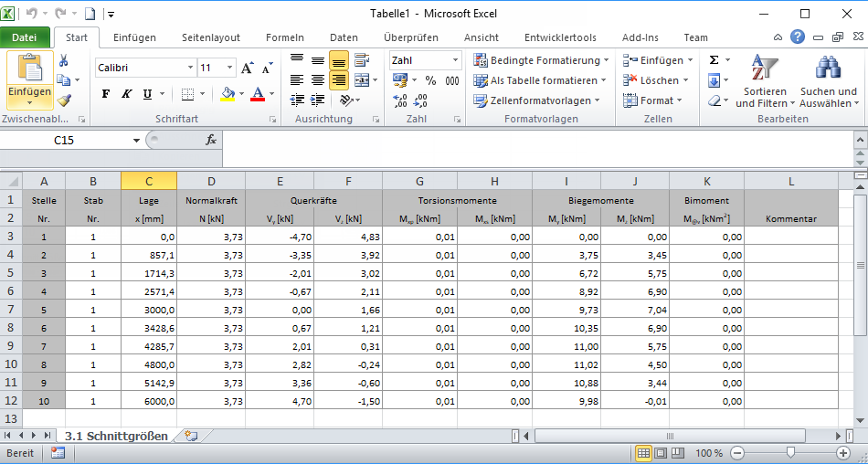Apply a fill color with the paint bucket
The width and height of the screenshot is (868, 464).
(x=228, y=94)
